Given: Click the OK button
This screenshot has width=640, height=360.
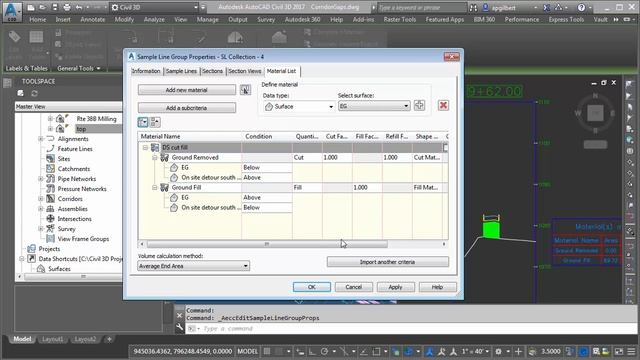Looking at the screenshot, I should tap(311, 287).
